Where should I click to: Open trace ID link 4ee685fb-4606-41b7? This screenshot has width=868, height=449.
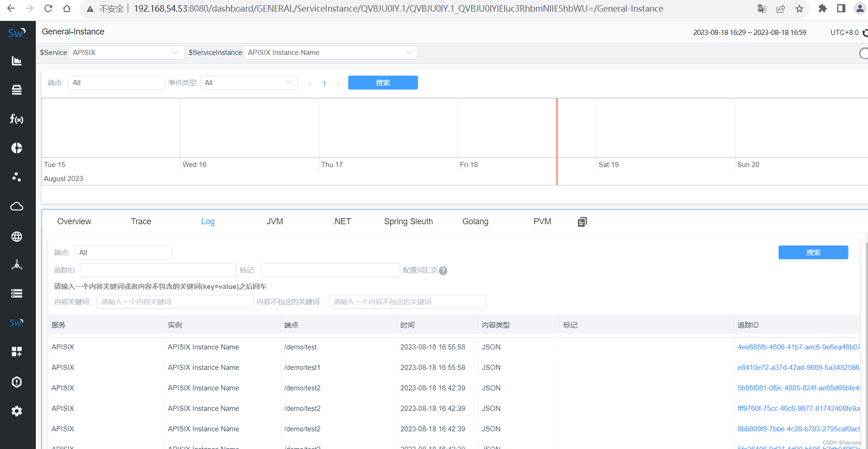pyautogui.click(x=799, y=347)
